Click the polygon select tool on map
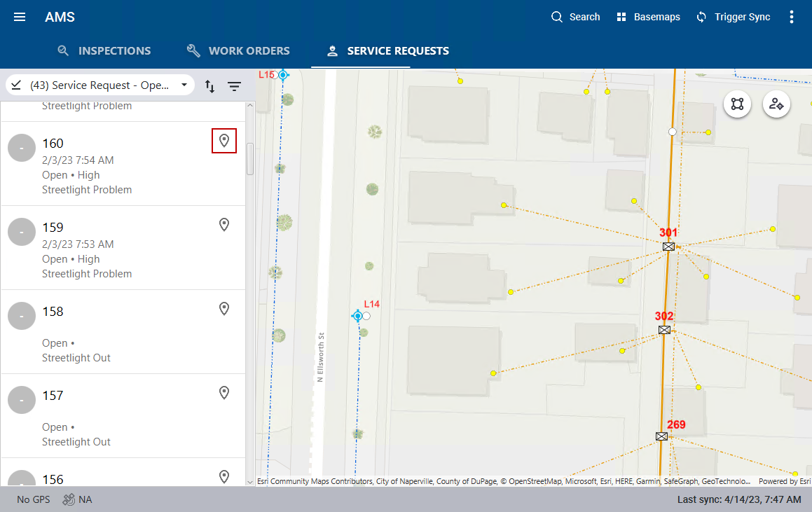Viewport: 812px width, 512px height. [737, 104]
